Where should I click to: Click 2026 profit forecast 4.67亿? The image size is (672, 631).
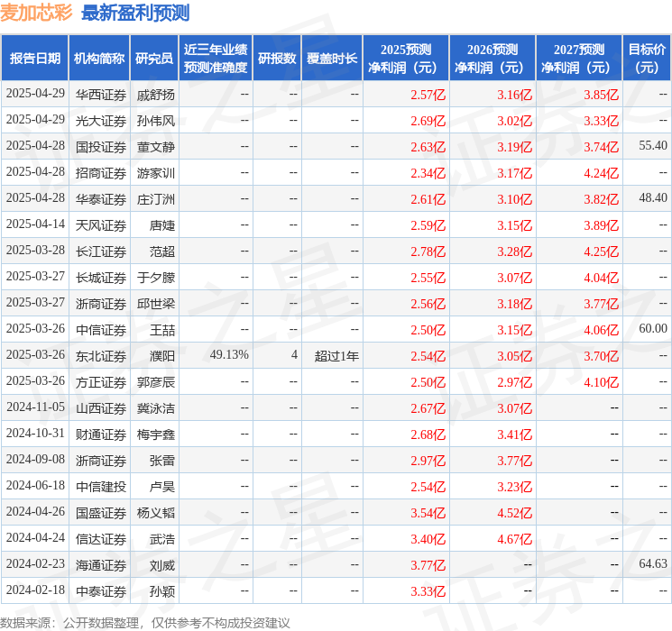point(515,539)
